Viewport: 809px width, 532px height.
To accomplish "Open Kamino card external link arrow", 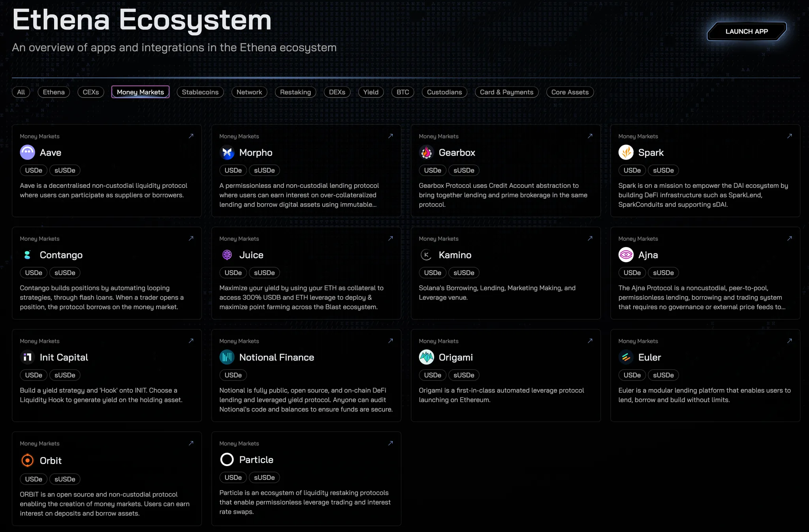I will tap(590, 238).
